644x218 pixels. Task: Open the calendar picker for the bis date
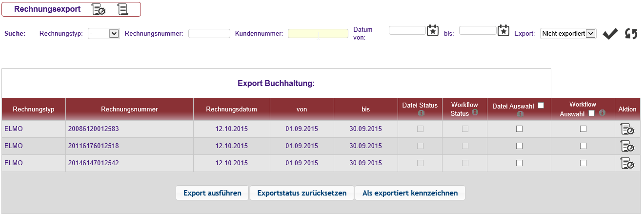pyautogui.click(x=503, y=30)
